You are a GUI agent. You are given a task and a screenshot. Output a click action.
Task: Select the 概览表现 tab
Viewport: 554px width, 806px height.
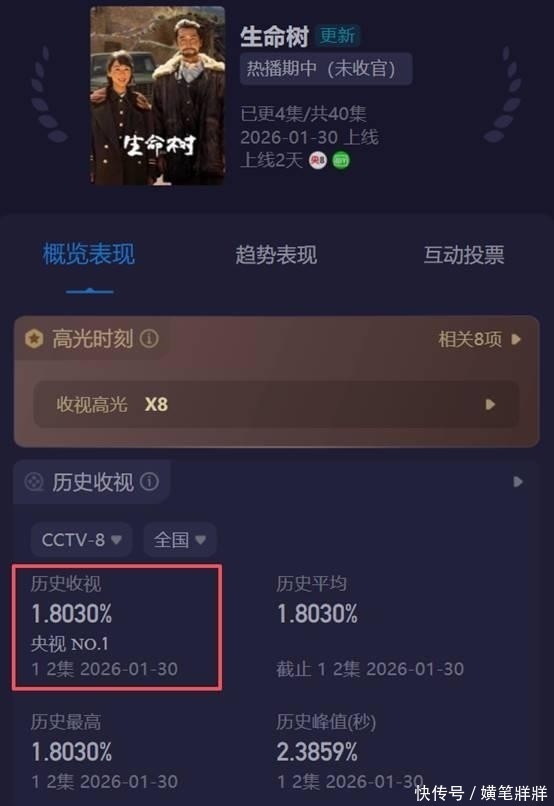pyautogui.click(x=89, y=254)
